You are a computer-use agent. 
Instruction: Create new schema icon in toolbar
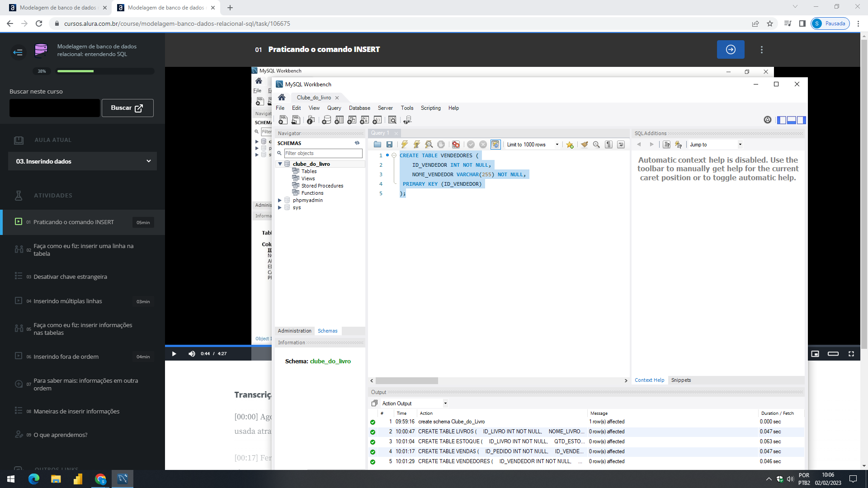tap(326, 120)
